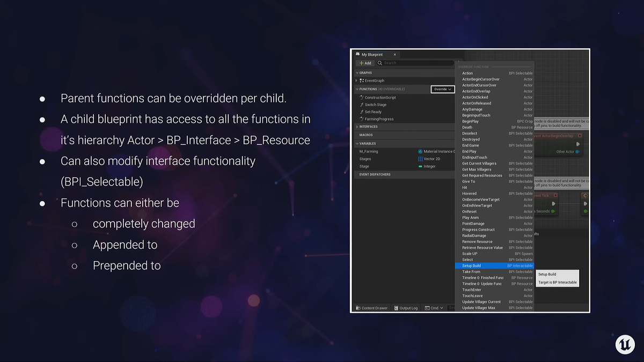Viewport: 644px width, 362px height.
Task: Choose Destroyed override
Action: pyautogui.click(x=494, y=139)
